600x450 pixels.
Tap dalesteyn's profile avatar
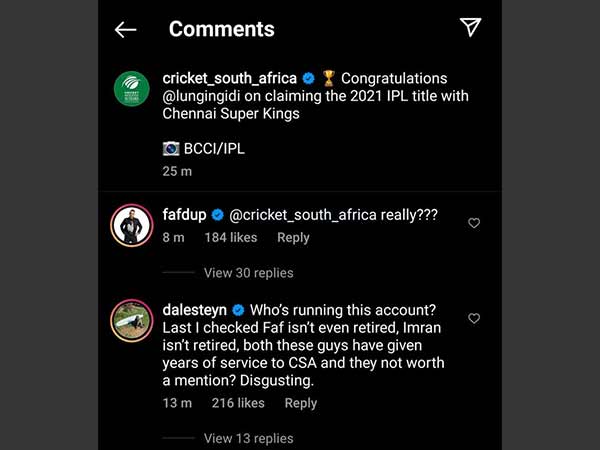pos(131,319)
